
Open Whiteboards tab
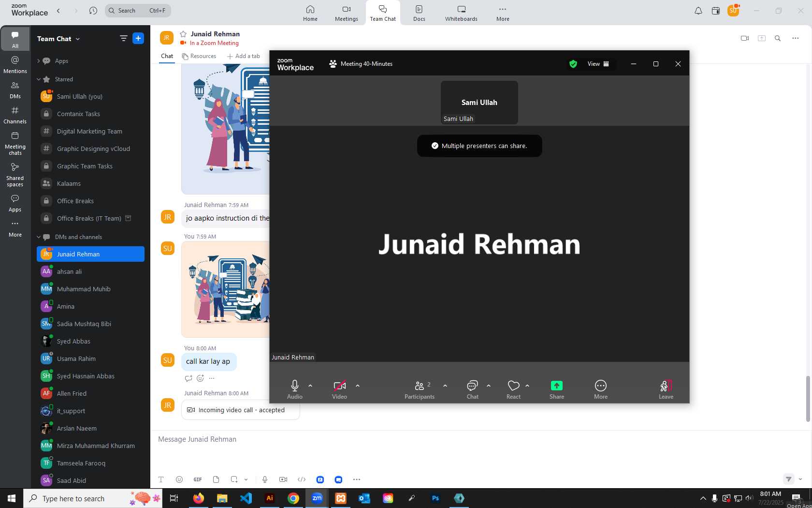(461, 13)
